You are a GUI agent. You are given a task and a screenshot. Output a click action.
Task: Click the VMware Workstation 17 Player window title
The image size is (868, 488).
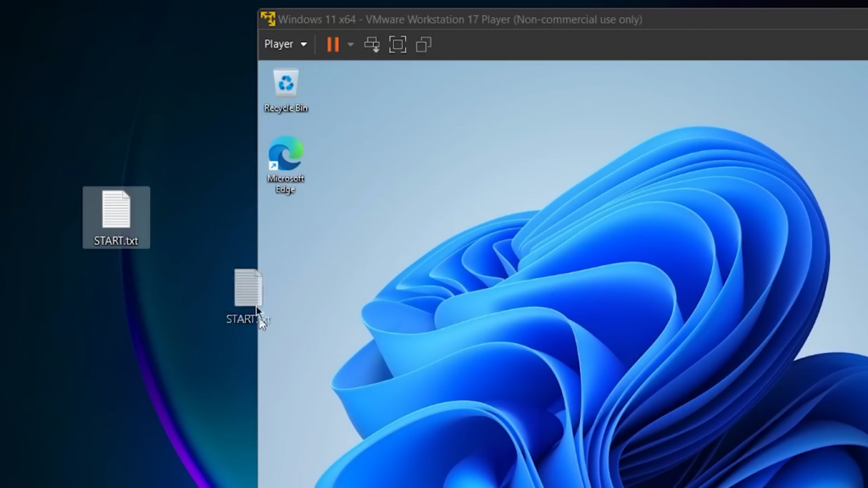(460, 19)
